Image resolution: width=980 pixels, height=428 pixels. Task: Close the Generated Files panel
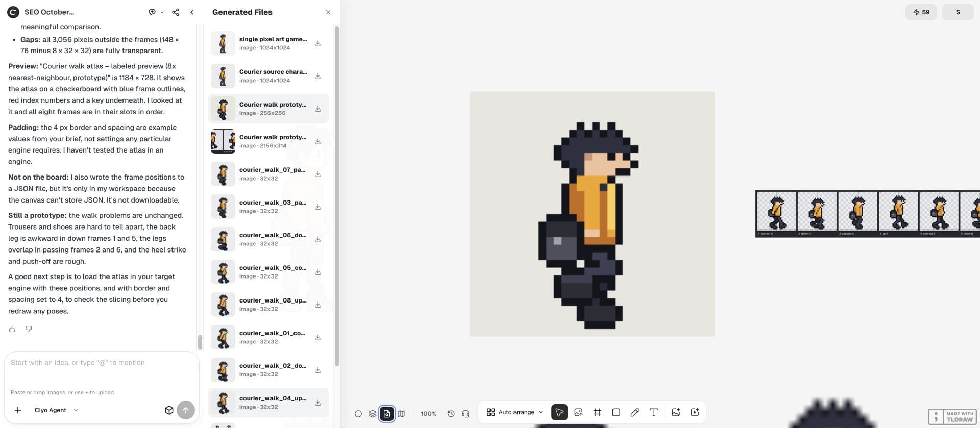point(328,12)
